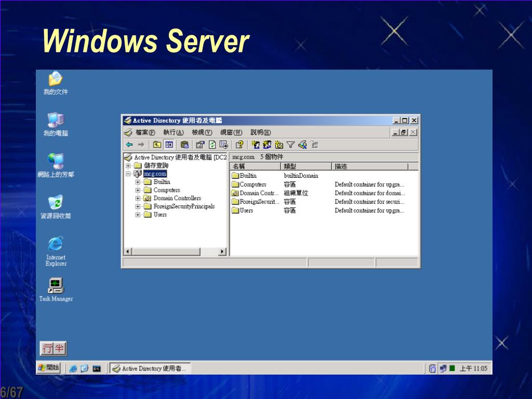Click the tree pane scrollbar right arrow

pos(222,251)
